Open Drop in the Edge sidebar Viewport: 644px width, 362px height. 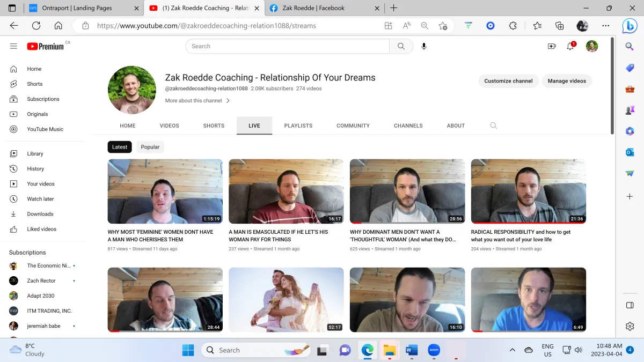[x=630, y=173]
